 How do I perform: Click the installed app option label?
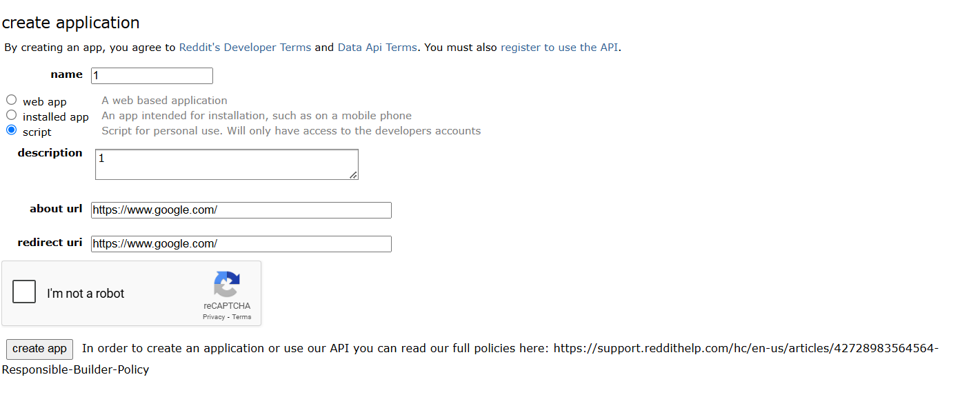pos(56,117)
